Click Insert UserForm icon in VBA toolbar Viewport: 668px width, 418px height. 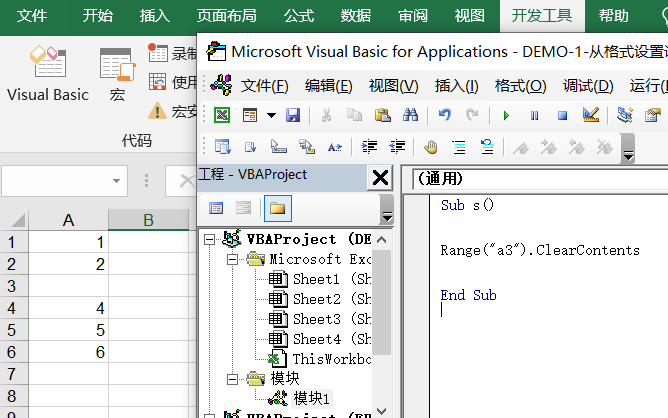(250, 115)
